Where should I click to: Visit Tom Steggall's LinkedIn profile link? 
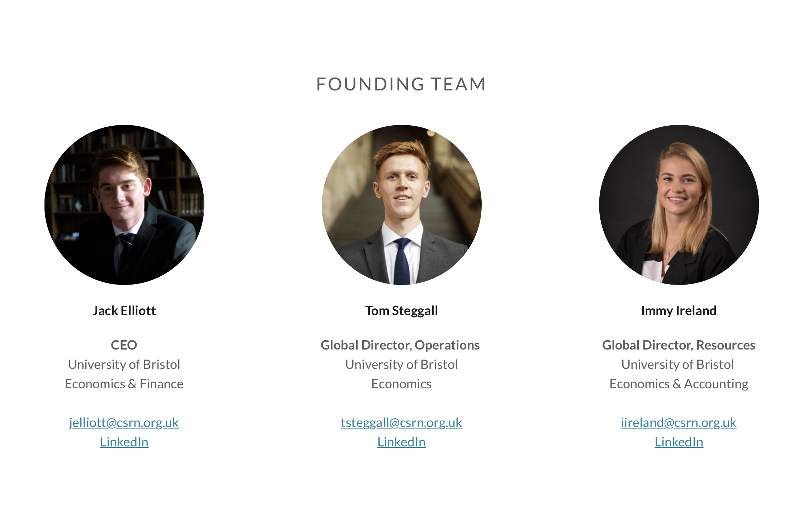click(x=401, y=442)
